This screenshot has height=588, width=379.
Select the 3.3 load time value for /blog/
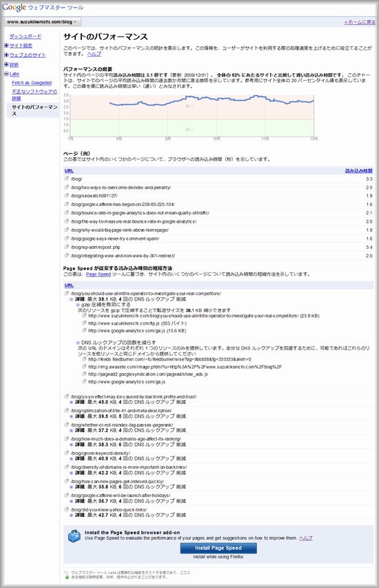coord(369,179)
